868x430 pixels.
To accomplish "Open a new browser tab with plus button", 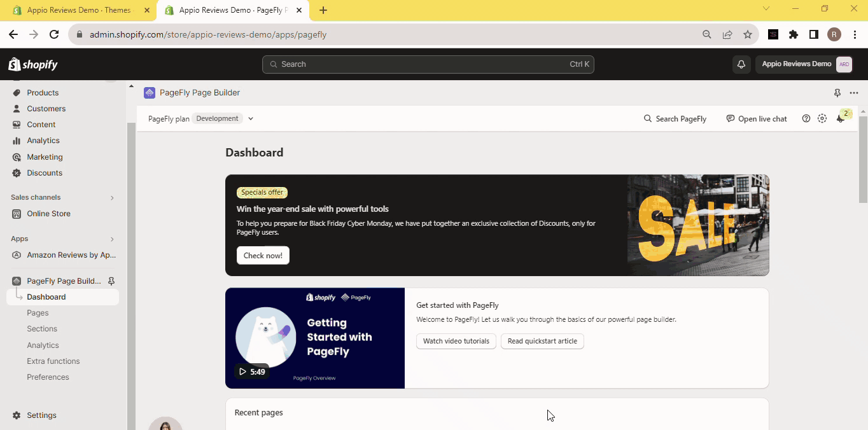I will 323,10.
